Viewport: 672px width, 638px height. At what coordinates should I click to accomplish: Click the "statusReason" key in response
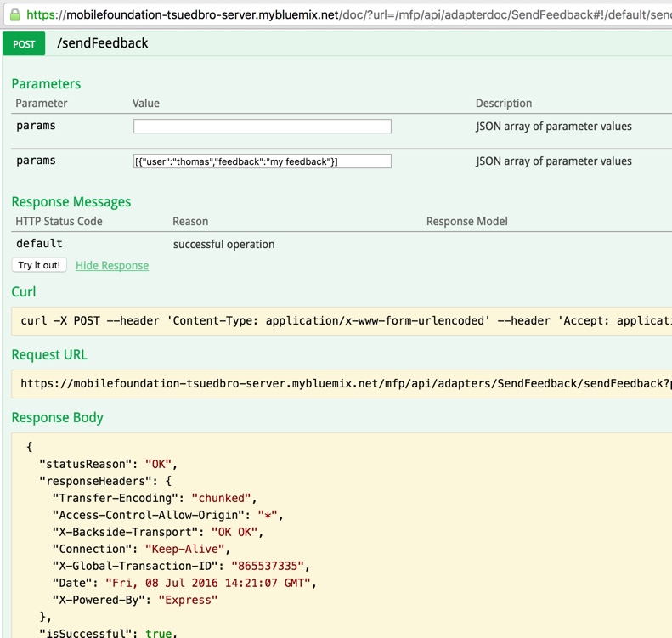(x=85, y=464)
